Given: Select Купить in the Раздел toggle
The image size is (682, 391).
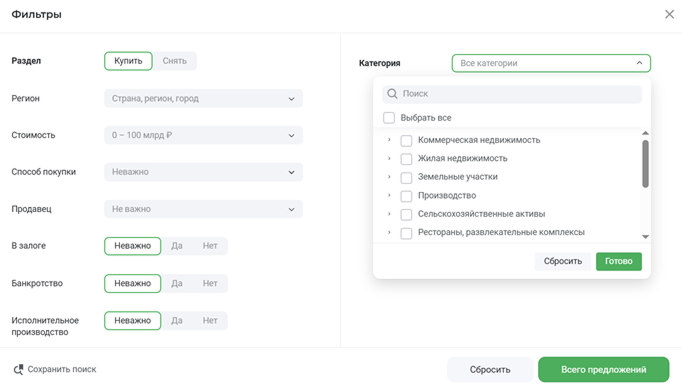Looking at the screenshot, I should [128, 61].
